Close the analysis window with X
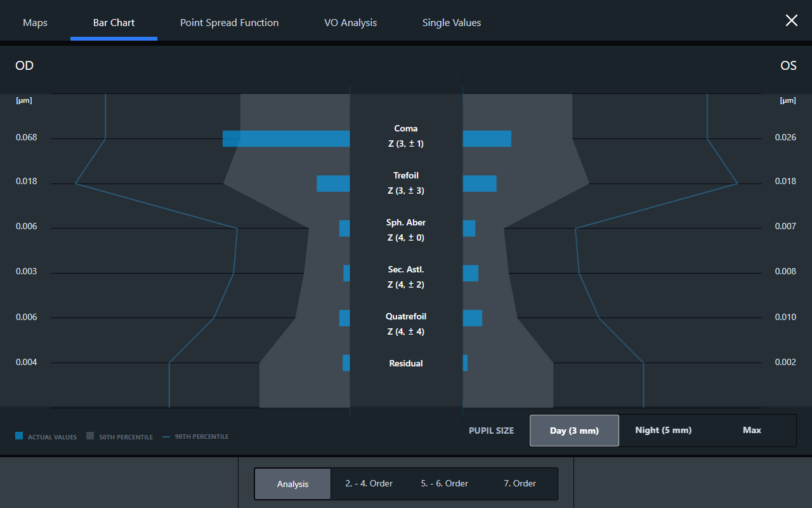The width and height of the screenshot is (812, 508). [791, 21]
